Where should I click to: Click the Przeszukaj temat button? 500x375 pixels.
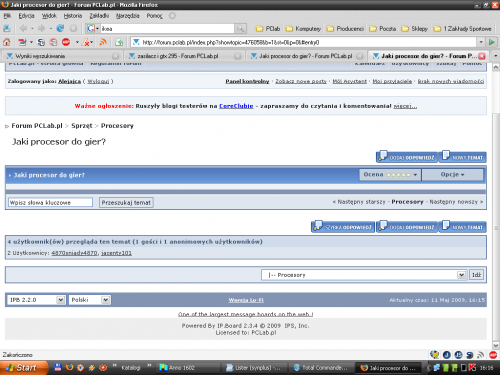coord(126,202)
